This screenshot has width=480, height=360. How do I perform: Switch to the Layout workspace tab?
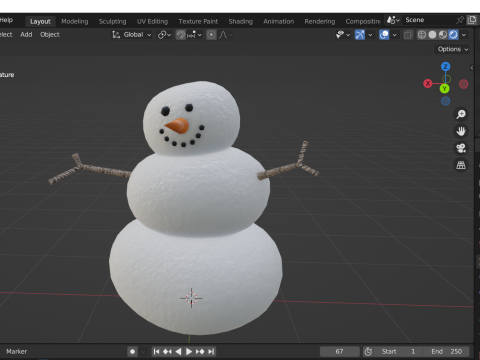point(40,21)
